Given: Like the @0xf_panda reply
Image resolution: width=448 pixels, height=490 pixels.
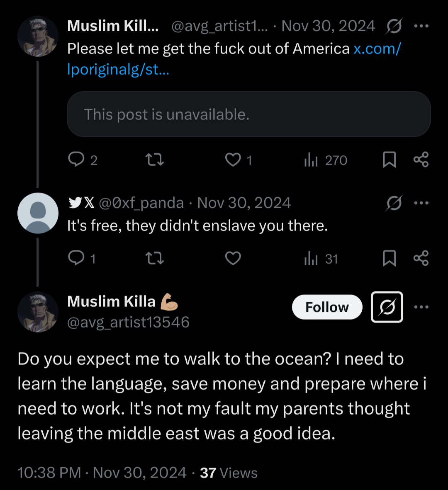Looking at the screenshot, I should tap(233, 258).
